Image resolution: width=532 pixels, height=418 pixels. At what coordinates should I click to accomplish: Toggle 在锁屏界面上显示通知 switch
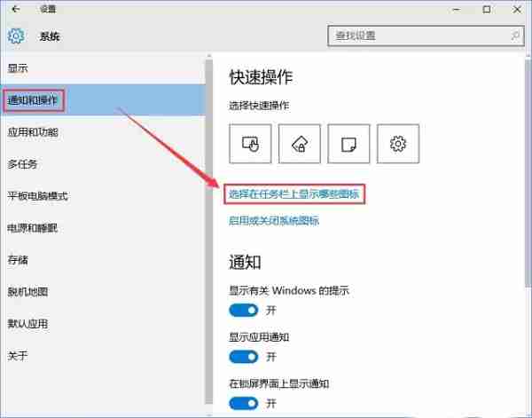(244, 403)
